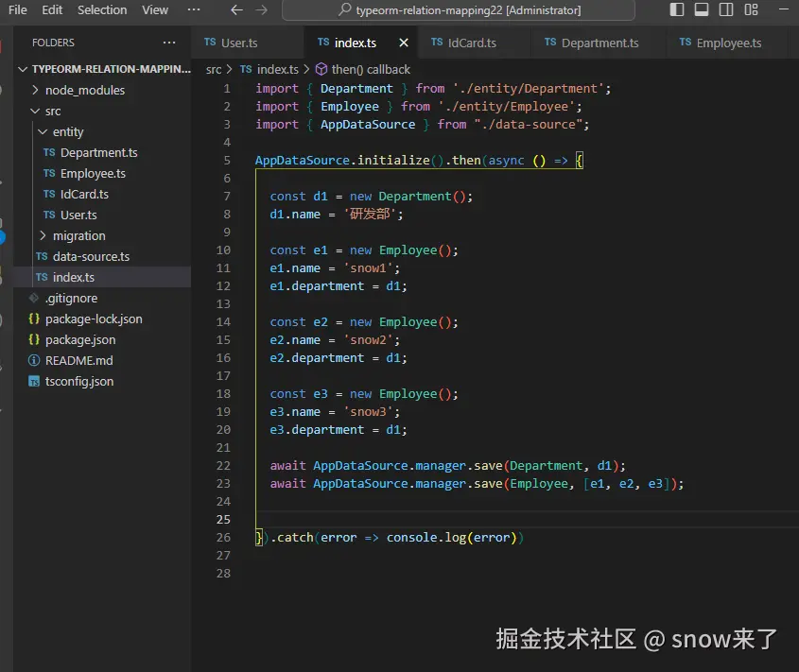
Task: Switch to IdCard.ts tab
Action: pyautogui.click(x=474, y=43)
